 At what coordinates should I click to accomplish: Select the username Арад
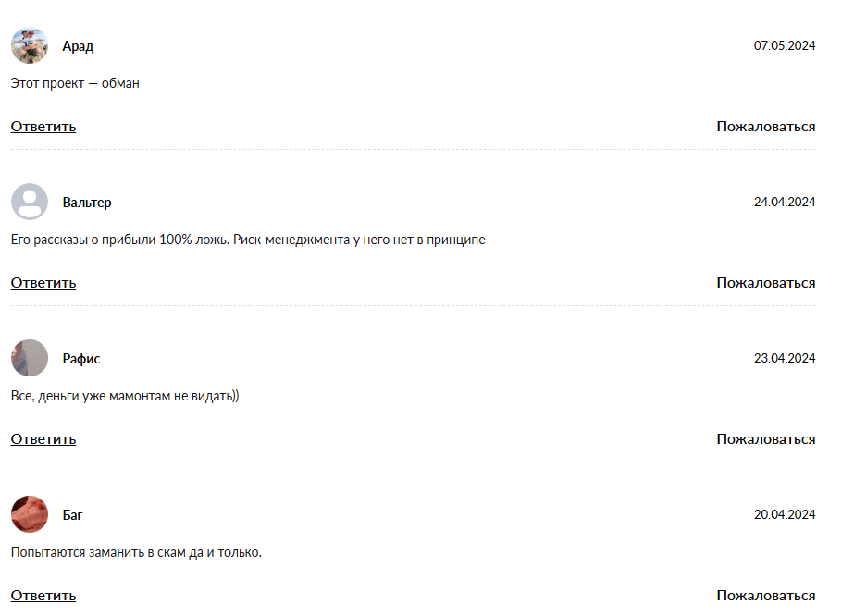78,46
